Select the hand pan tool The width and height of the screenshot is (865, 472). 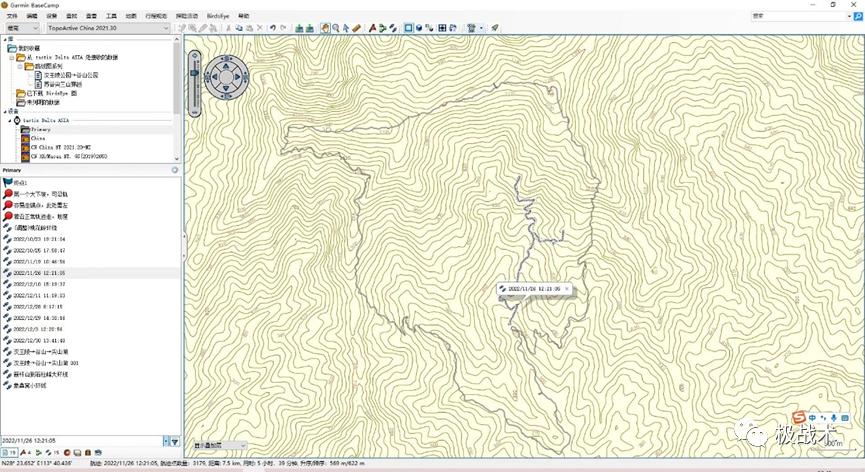(325, 28)
